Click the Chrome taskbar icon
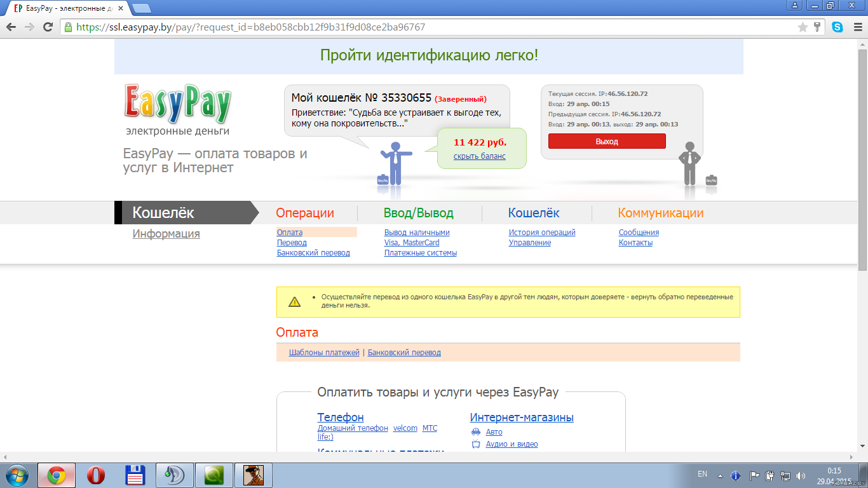 point(57,475)
